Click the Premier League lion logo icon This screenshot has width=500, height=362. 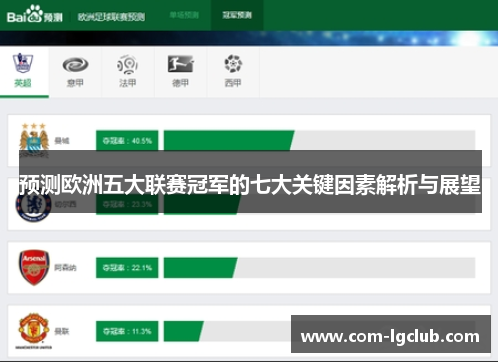point(23,63)
